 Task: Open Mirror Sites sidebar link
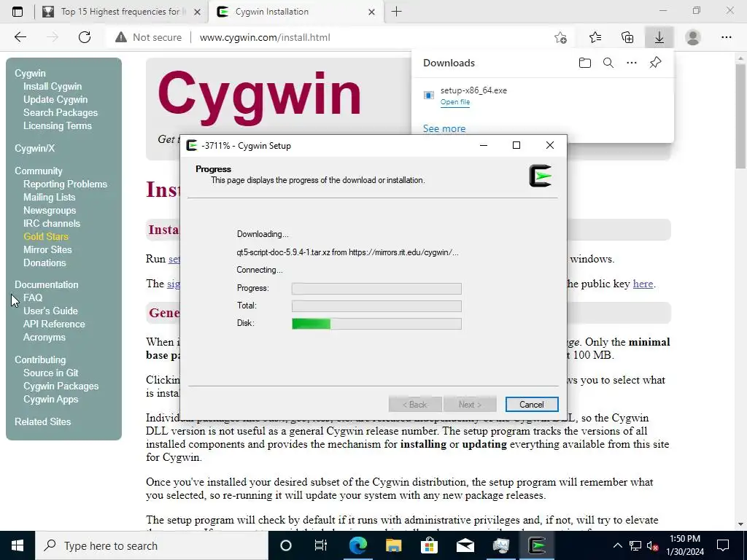point(47,249)
